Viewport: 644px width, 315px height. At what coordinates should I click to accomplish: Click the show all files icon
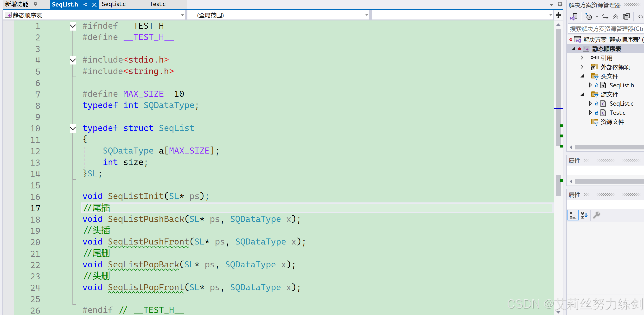point(626,17)
